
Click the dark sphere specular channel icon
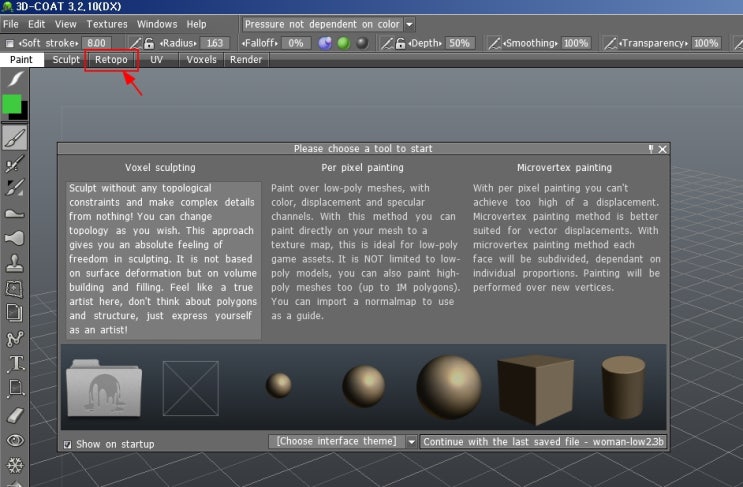point(362,43)
